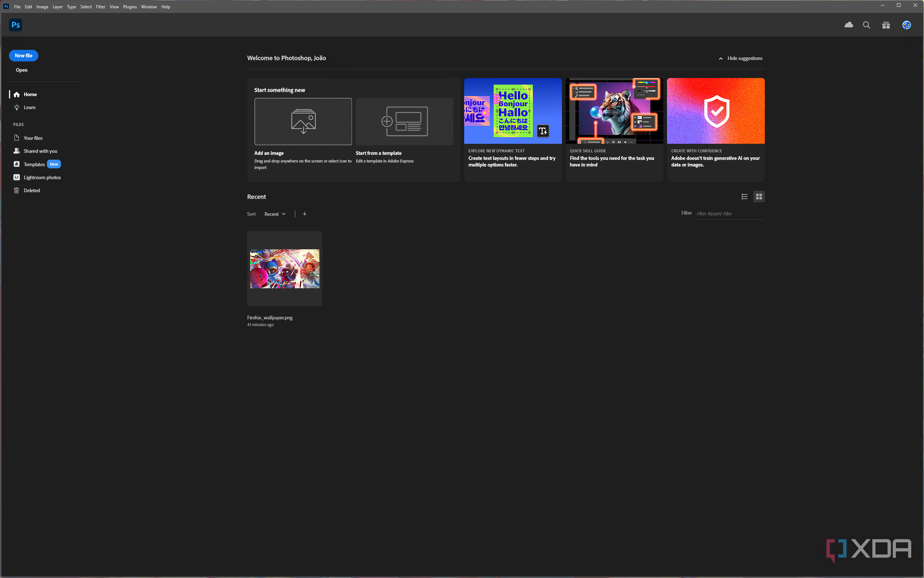Open the Image menu
This screenshot has width=924, height=578.
pos(42,7)
